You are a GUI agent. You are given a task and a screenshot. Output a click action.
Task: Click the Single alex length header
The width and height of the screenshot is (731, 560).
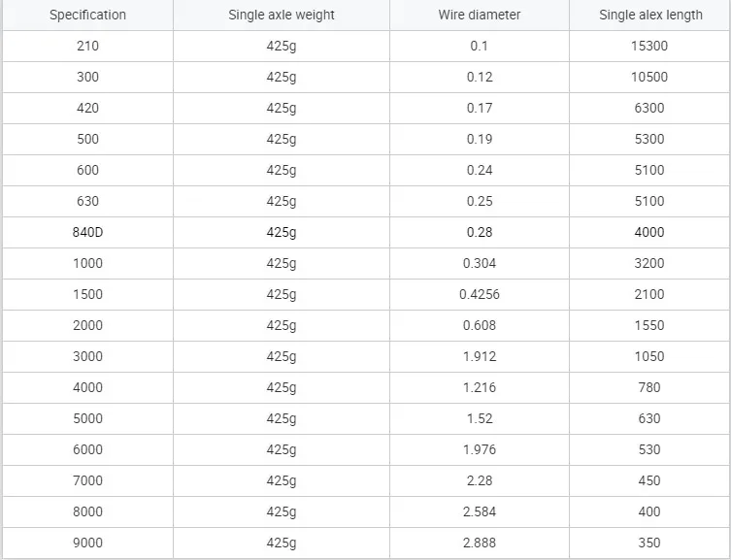pyautogui.click(x=649, y=15)
